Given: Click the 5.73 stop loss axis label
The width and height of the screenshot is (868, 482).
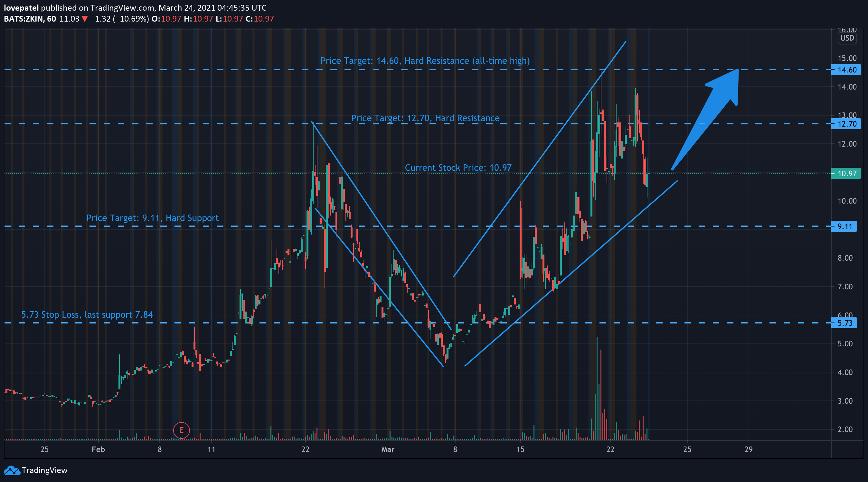Looking at the screenshot, I should (x=845, y=323).
